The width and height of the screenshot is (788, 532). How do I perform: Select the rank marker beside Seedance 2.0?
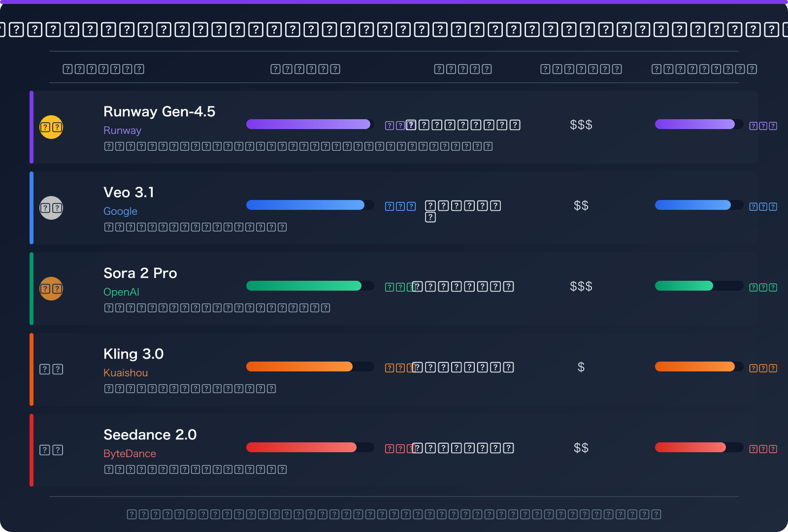[51, 450]
